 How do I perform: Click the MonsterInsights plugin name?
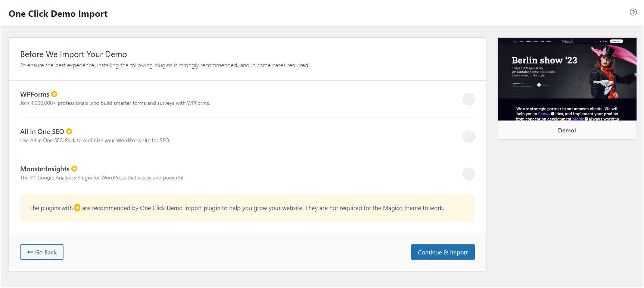45,169
